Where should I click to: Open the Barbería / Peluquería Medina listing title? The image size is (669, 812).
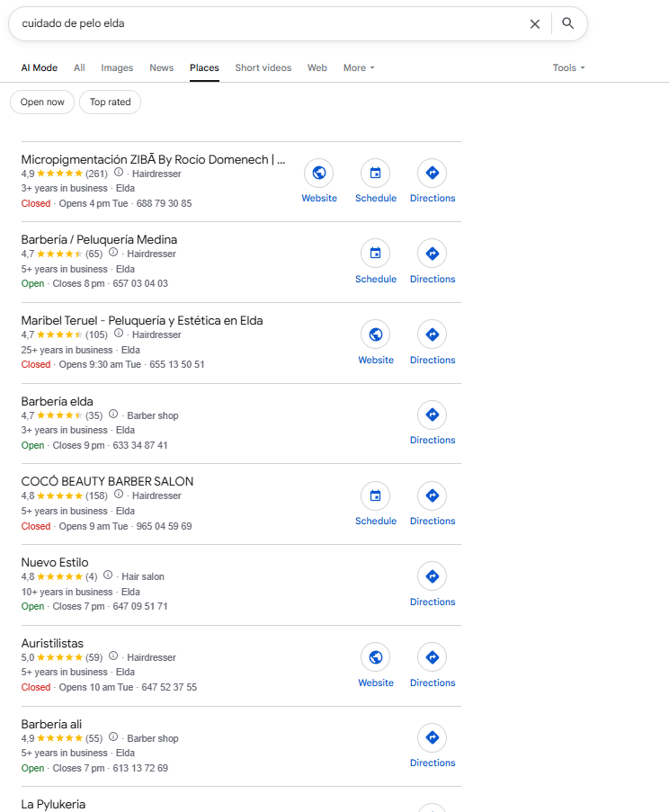100,240
